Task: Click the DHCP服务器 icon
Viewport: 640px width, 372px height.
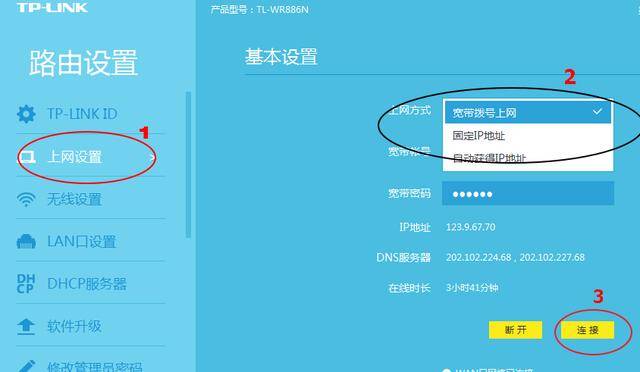Action: pyautogui.click(x=25, y=284)
